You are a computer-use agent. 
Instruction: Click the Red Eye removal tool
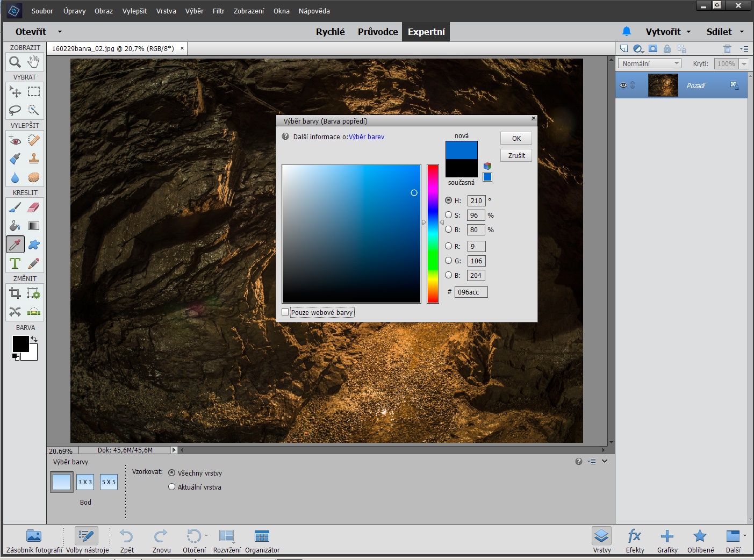pos(15,140)
